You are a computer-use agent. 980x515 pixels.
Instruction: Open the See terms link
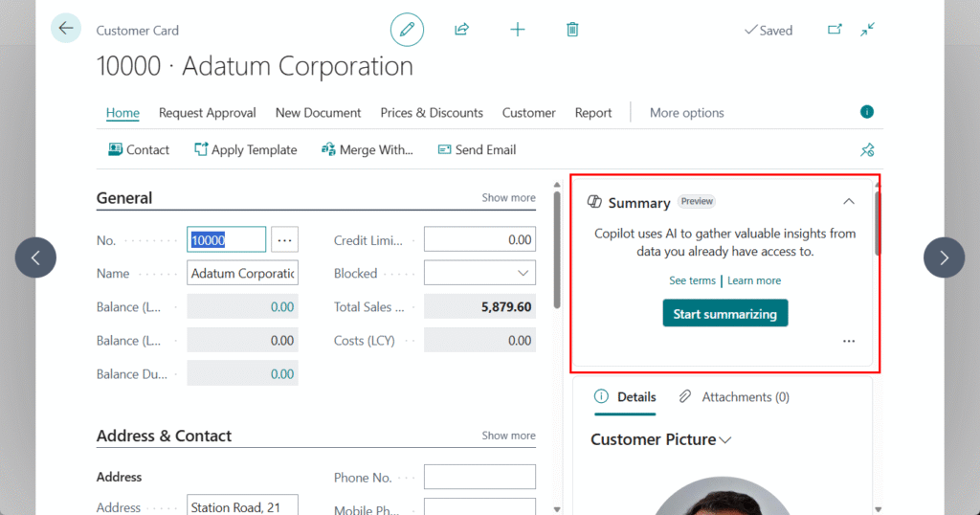692,280
